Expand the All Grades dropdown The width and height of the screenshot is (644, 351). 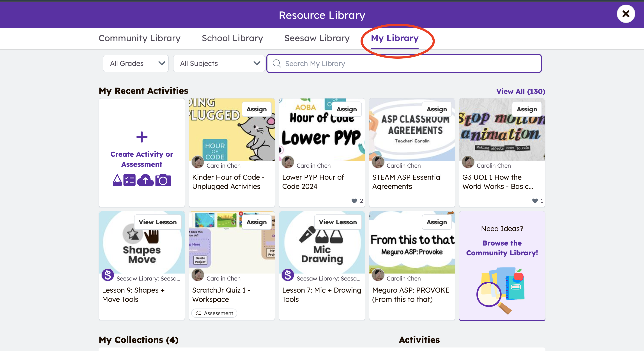136,63
